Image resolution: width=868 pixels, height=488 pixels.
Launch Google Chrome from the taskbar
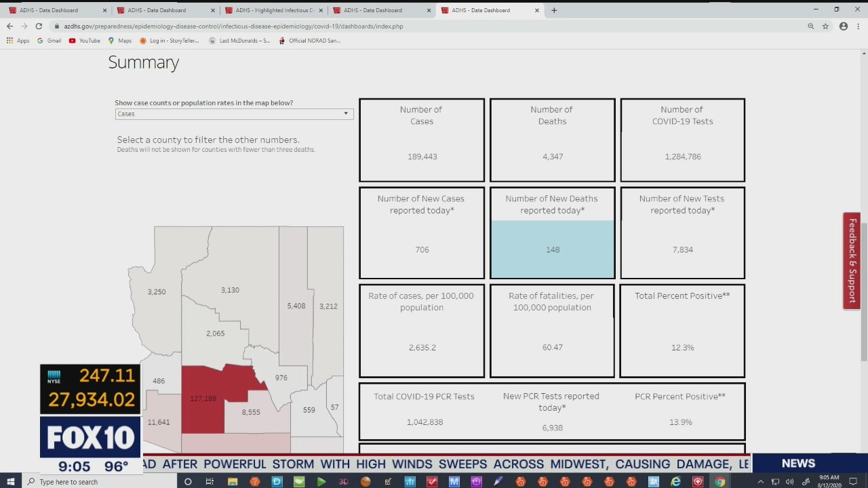tap(720, 482)
